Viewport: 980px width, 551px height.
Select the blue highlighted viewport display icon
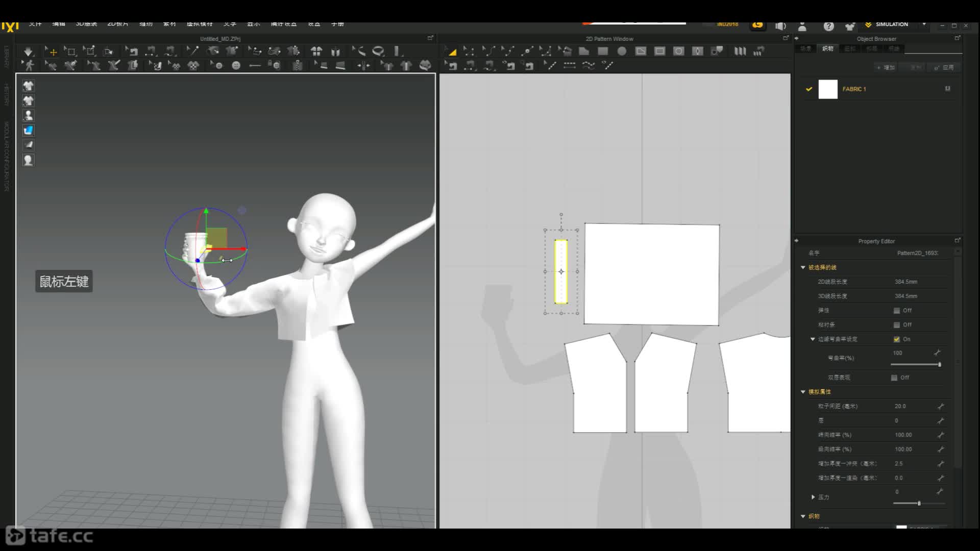pos(29,130)
